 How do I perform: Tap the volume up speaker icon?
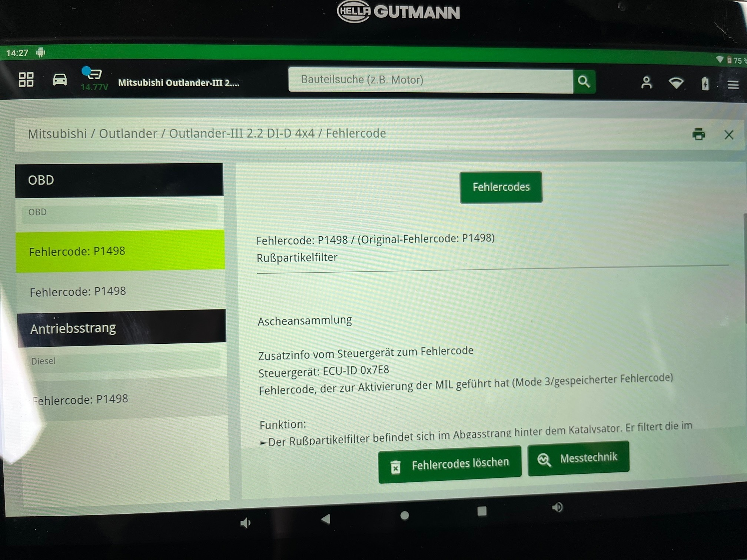point(557,507)
